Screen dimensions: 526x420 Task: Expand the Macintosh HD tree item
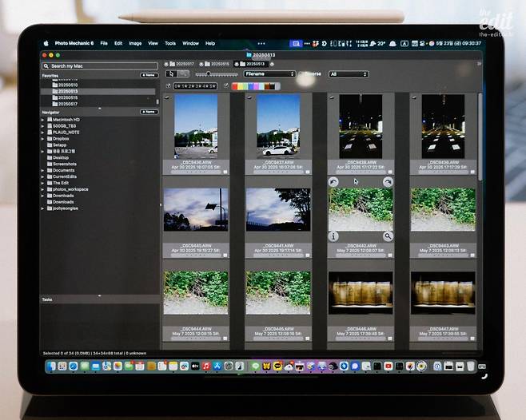click(x=43, y=119)
